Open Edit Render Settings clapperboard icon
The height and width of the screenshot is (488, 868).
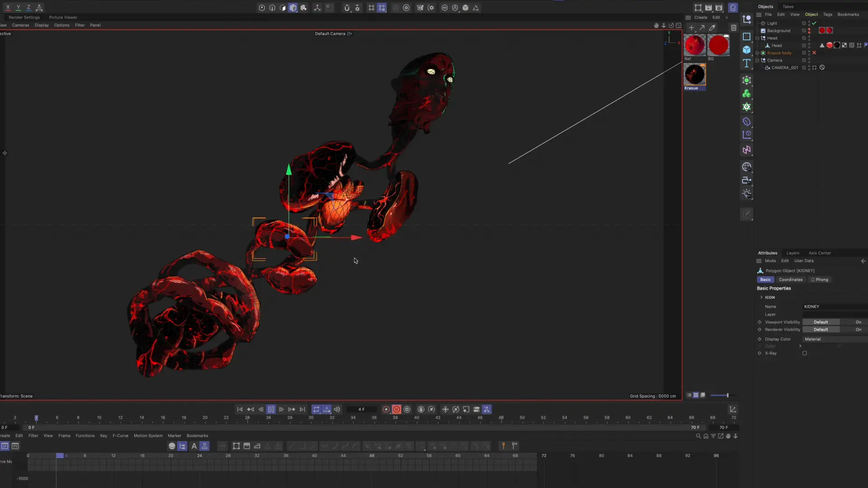coord(719,8)
